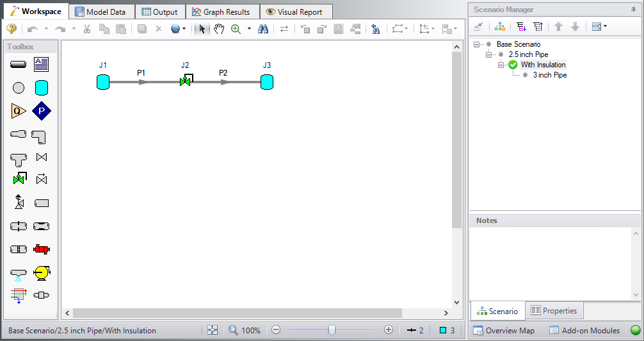This screenshot has height=341, width=644.
Task: Select the Annotation tool in Toolbox
Action: click(x=42, y=64)
